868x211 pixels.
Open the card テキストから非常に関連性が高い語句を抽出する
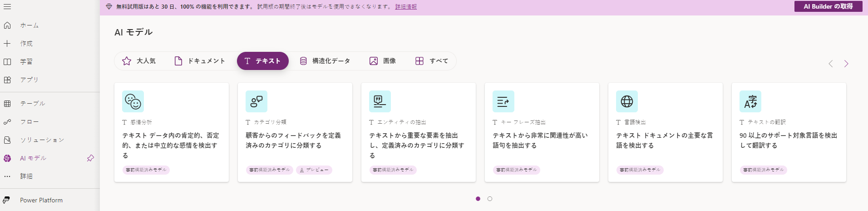click(x=542, y=132)
